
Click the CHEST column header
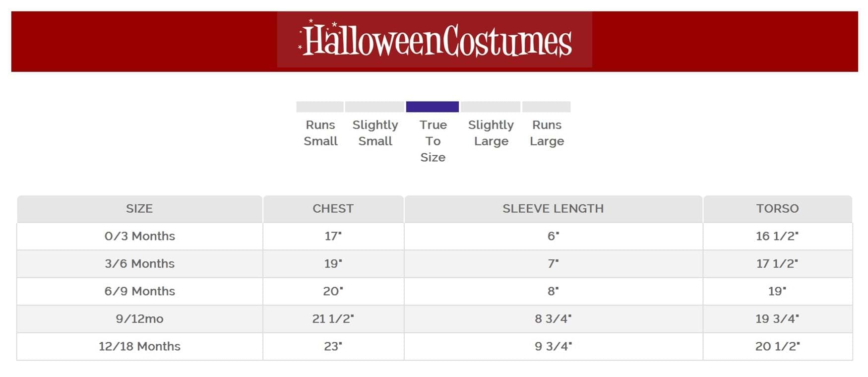click(333, 208)
